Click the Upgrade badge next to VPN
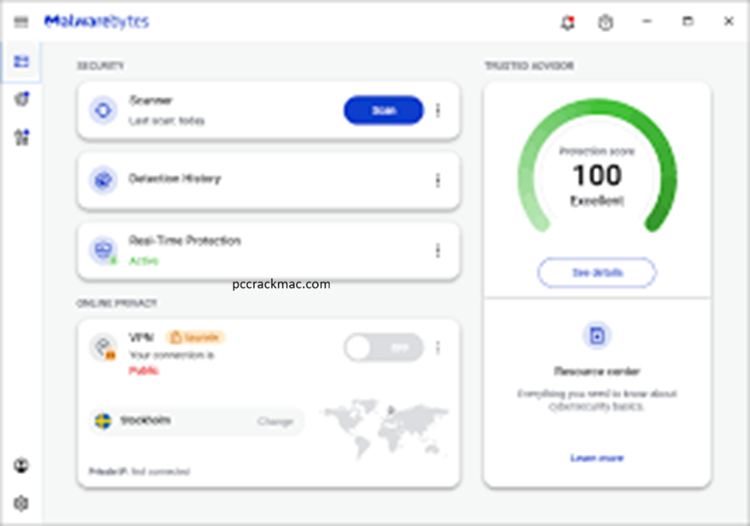Viewport: 750px width, 526px height. click(x=196, y=338)
